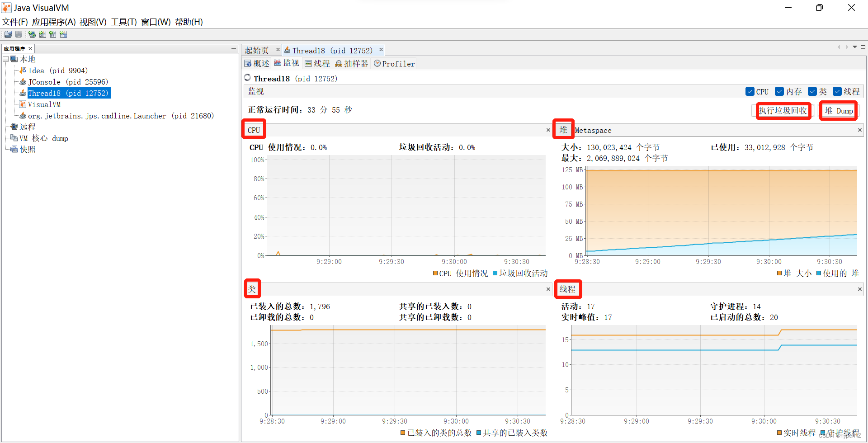Click the orange CPU 使用情况 legend swatch
This screenshot has width=868, height=443.
click(435, 273)
